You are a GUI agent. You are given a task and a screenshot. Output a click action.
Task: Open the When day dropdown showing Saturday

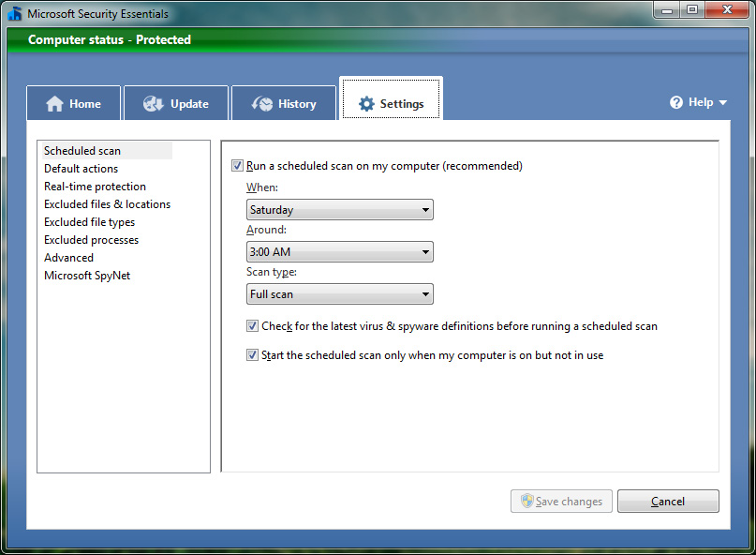(340, 209)
